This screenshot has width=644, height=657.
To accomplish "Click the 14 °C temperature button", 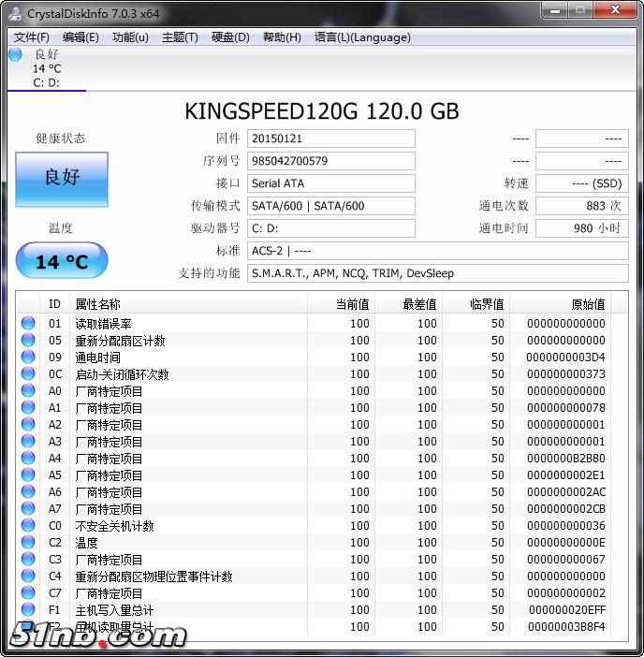I will [x=62, y=261].
